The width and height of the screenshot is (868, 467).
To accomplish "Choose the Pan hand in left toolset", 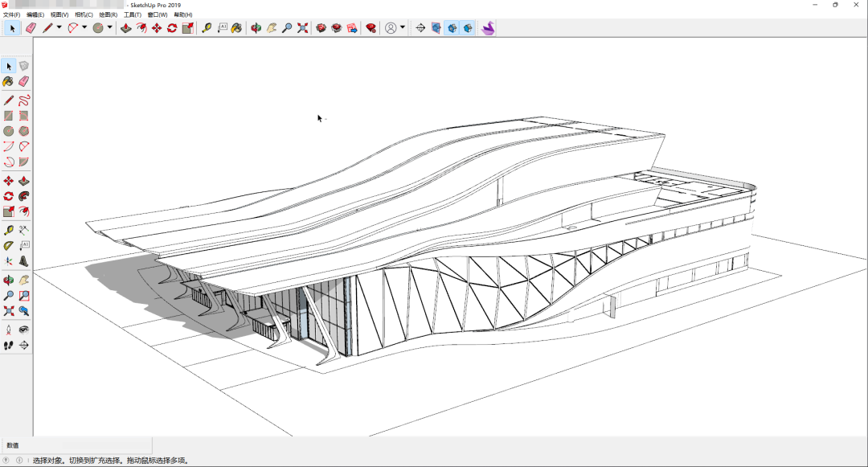I will 24,281.
